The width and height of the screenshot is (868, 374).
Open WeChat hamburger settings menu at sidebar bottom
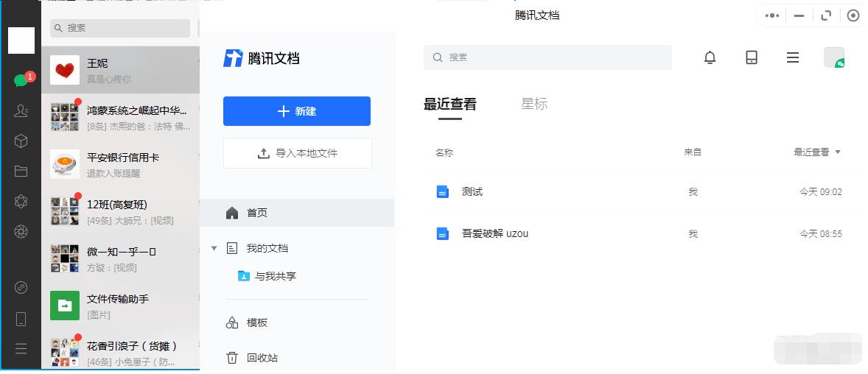[21, 348]
